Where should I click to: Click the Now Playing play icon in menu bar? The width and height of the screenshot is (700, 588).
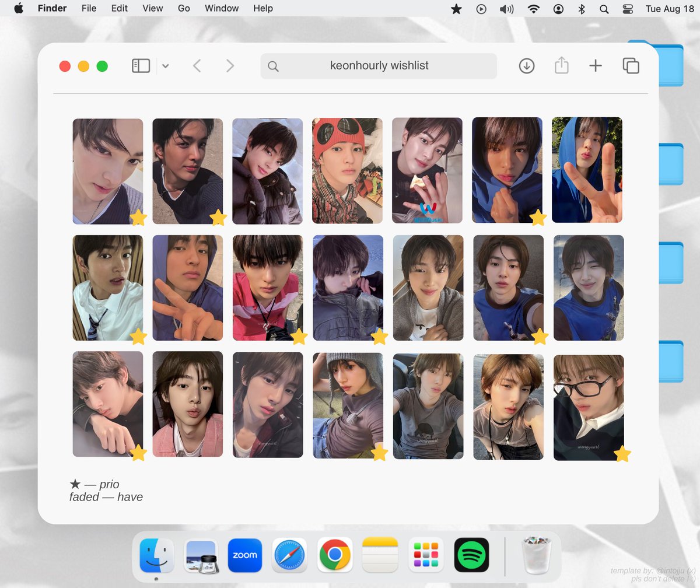tap(481, 9)
